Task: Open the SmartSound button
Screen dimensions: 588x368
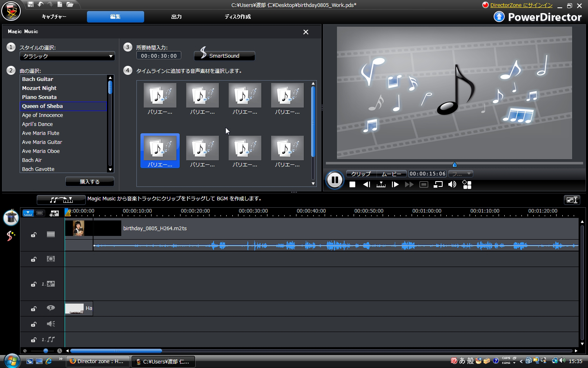Action: click(224, 56)
